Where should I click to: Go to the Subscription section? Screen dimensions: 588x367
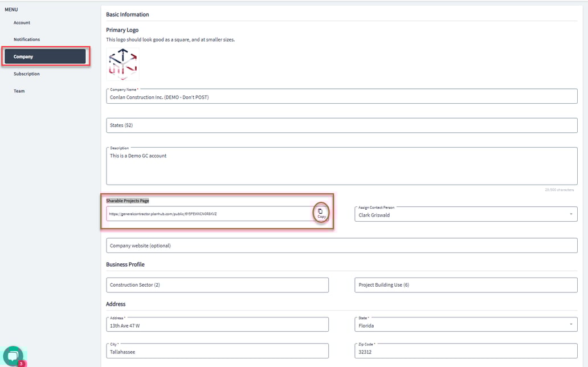[26, 74]
